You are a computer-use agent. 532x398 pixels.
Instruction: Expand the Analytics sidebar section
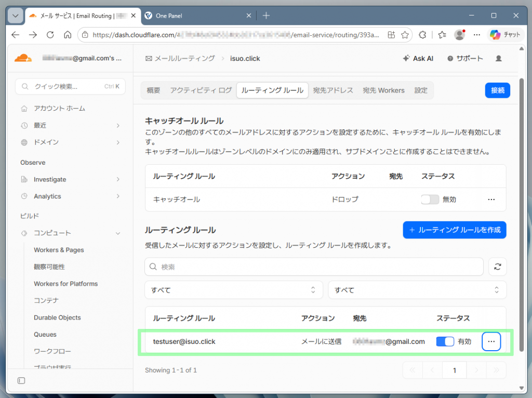[x=70, y=196]
